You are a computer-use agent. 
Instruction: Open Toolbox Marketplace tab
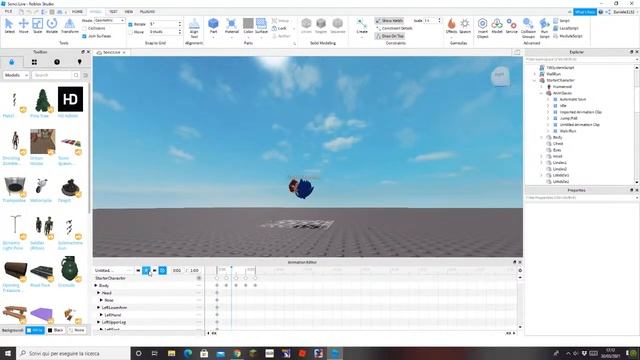tap(11, 62)
